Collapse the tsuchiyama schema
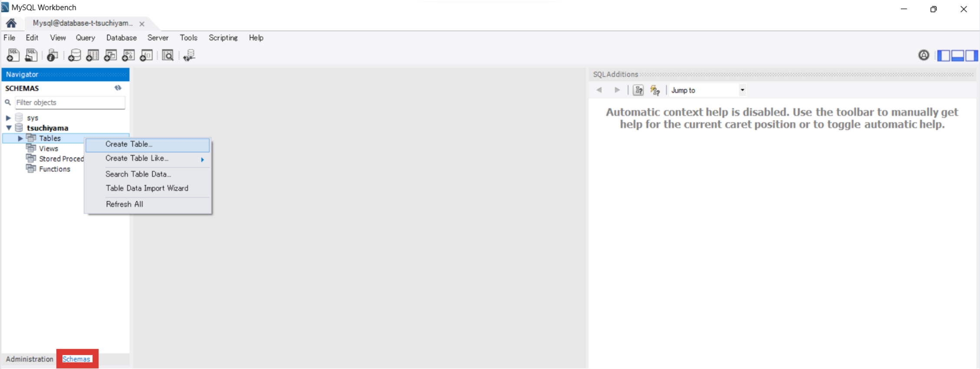 point(9,128)
